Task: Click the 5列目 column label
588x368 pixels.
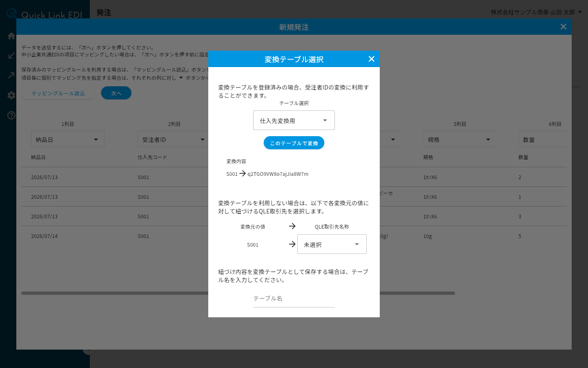Action: coord(460,124)
